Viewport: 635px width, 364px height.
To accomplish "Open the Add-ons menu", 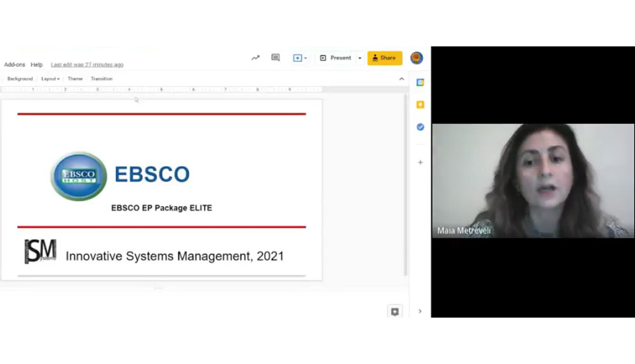I will pyautogui.click(x=15, y=65).
